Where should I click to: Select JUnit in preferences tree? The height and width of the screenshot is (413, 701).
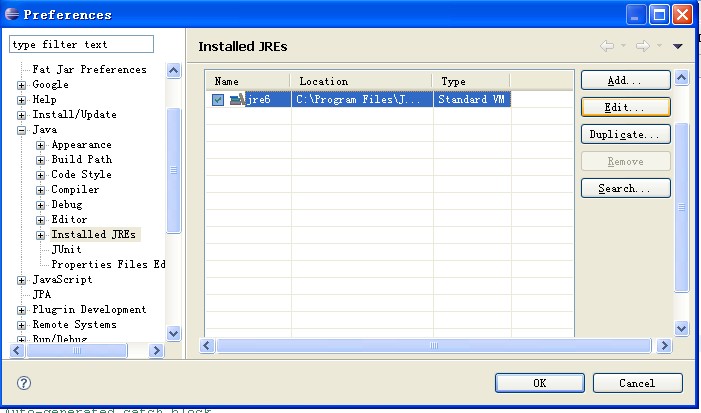[x=66, y=249]
